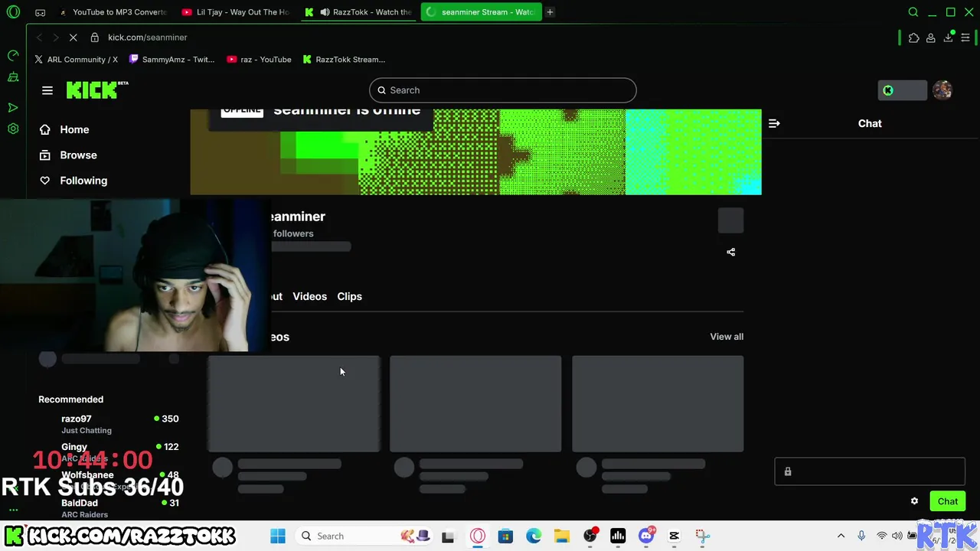Switch to the Clips tab
Screen dimensions: 980x551
click(x=349, y=296)
